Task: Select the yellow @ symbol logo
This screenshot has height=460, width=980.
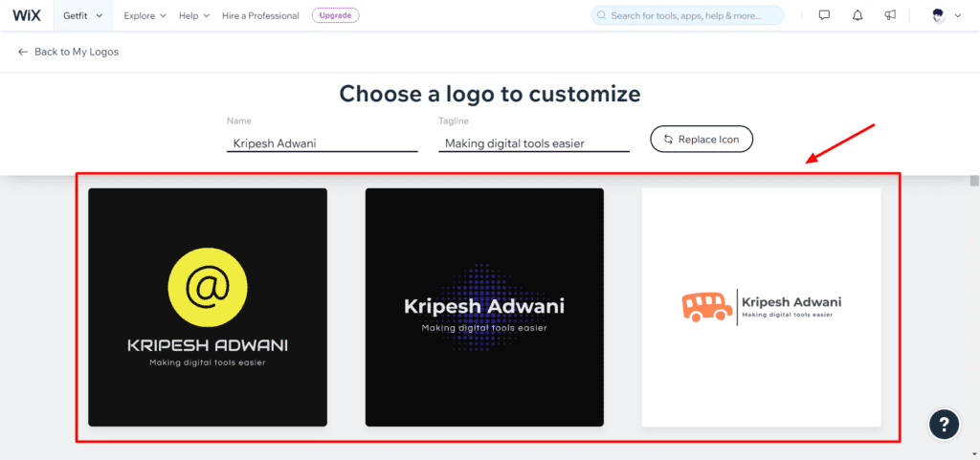Action: [x=208, y=307]
